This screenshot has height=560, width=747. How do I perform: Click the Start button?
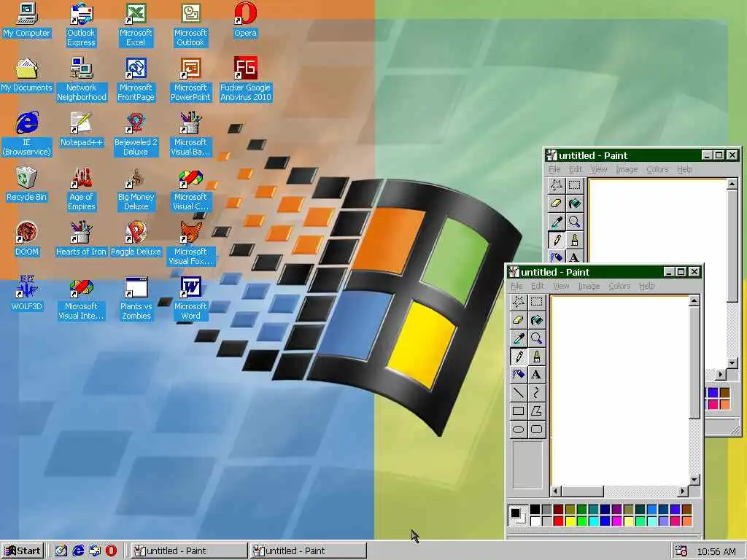coord(23,551)
